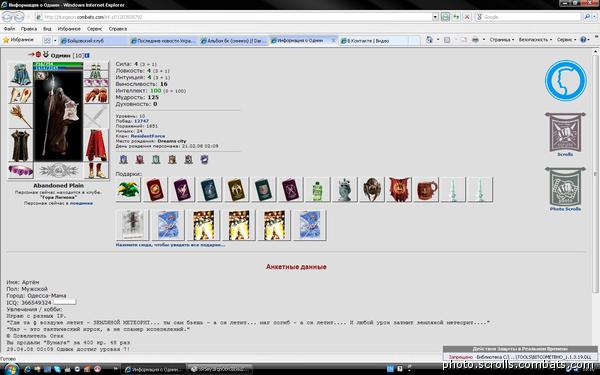This screenshot has height=375, width=600.
Task: Click the browser back navigation button
Action: point(8,17)
